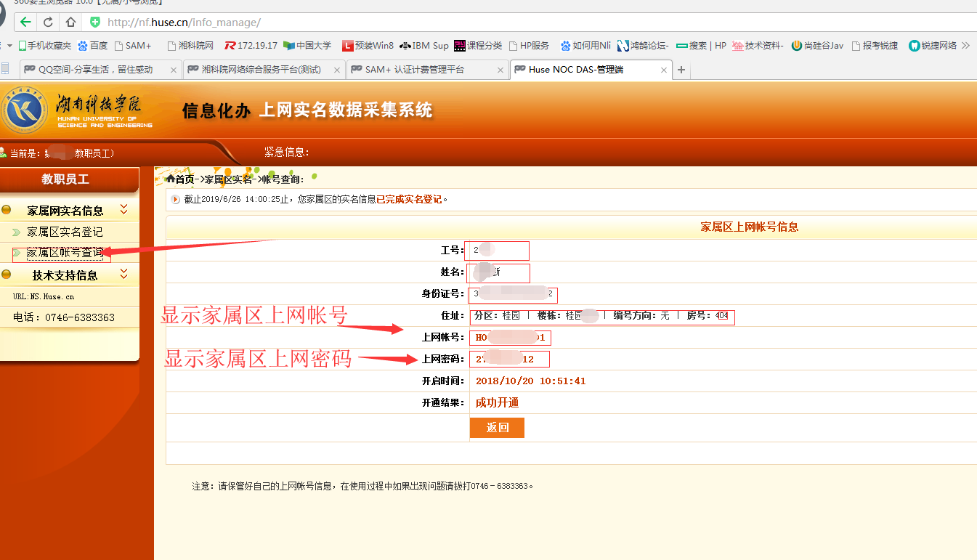Reload the page with refresh icon

click(x=48, y=22)
